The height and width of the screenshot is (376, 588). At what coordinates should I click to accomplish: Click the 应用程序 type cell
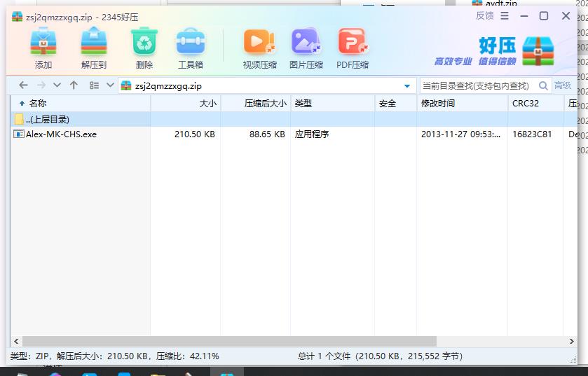click(312, 134)
